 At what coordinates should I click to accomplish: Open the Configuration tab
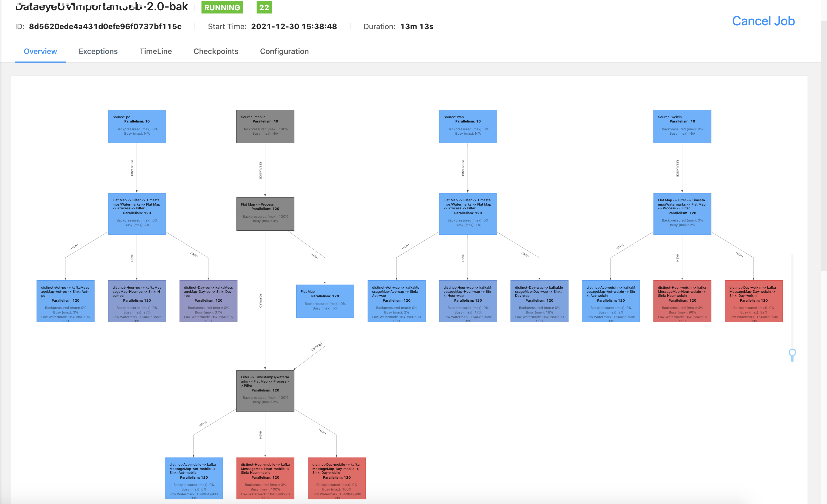[284, 51]
